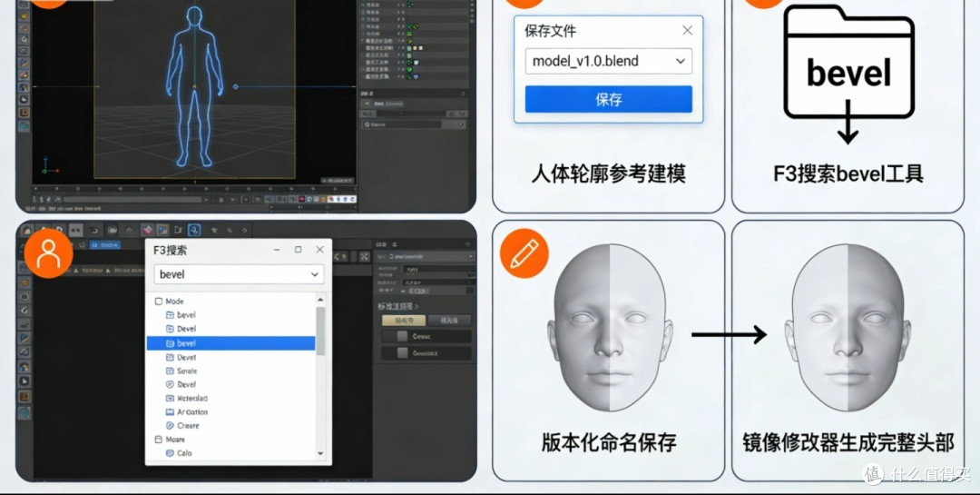Select the pencil draw tool in lower left toolbar
Image resolution: width=980 pixels, height=495 pixels.
tap(24, 338)
